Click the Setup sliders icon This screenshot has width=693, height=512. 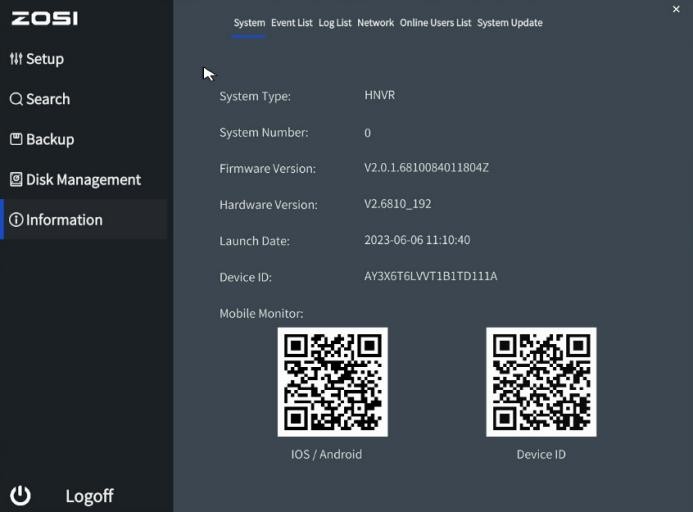(16, 59)
